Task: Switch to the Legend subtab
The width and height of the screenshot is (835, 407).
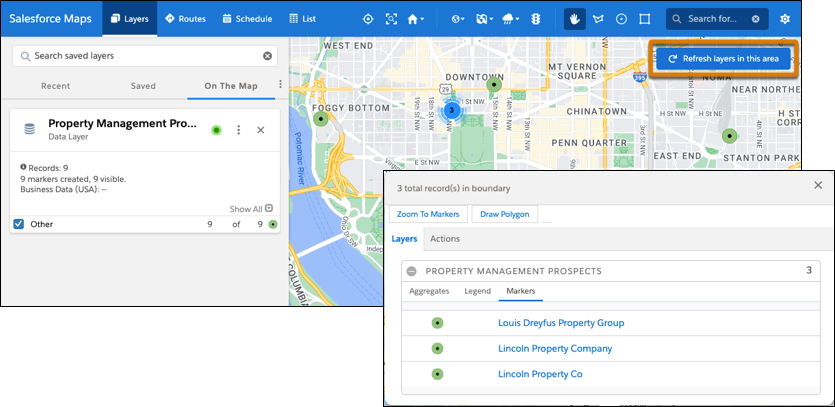Action: pos(478,291)
